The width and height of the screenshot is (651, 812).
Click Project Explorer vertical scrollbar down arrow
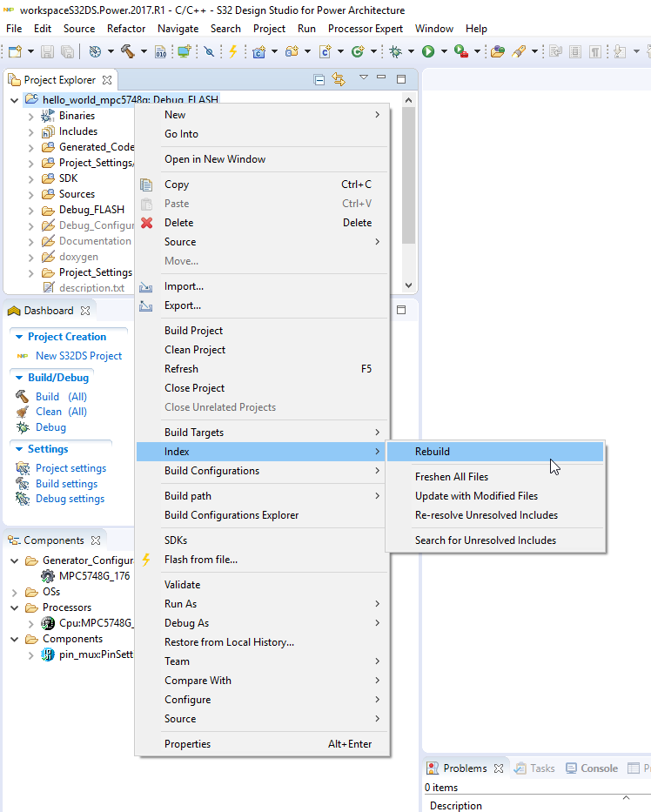click(408, 285)
